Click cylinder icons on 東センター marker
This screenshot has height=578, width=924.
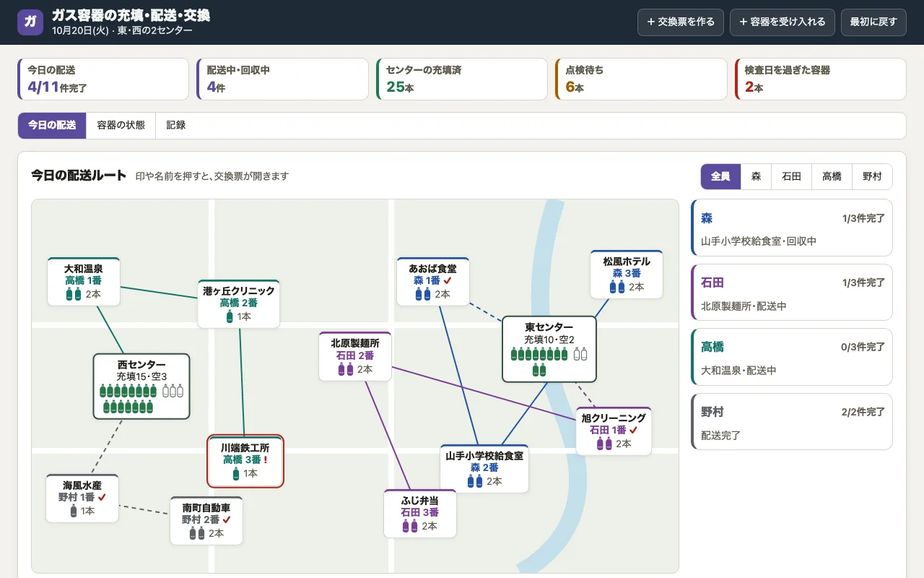(549, 361)
